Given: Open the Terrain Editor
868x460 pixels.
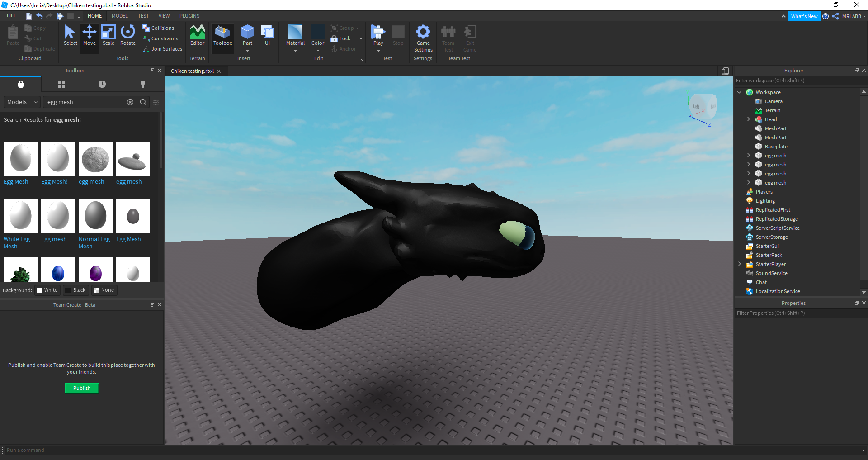Looking at the screenshot, I should (197, 35).
